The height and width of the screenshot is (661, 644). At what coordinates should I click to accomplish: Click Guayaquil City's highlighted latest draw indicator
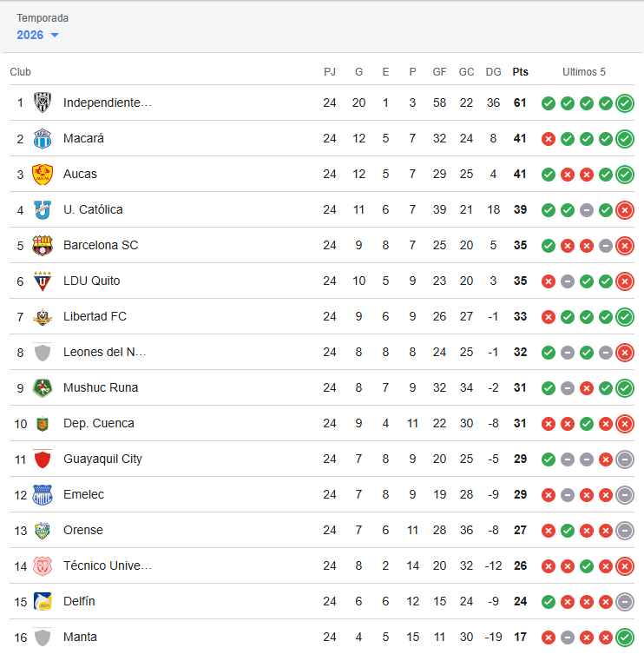point(625,459)
